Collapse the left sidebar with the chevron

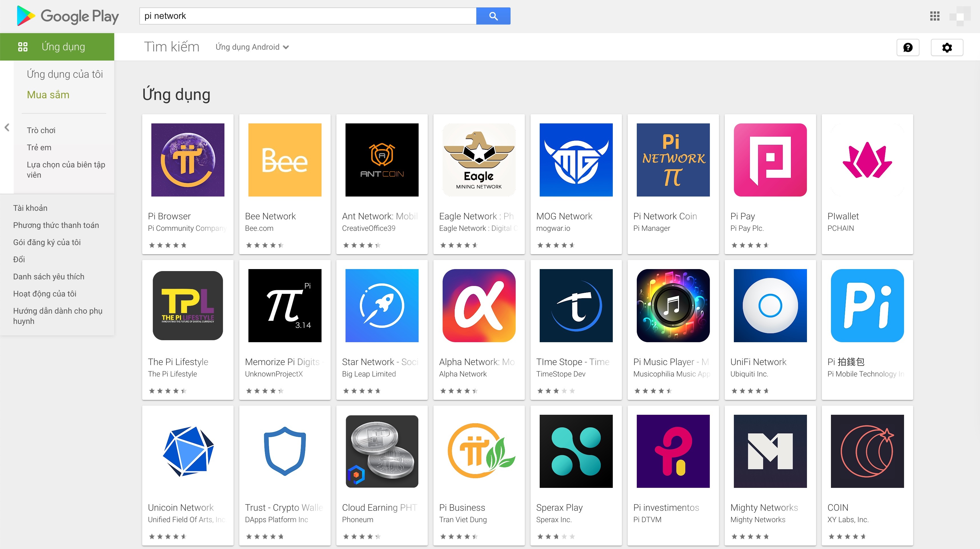point(7,128)
